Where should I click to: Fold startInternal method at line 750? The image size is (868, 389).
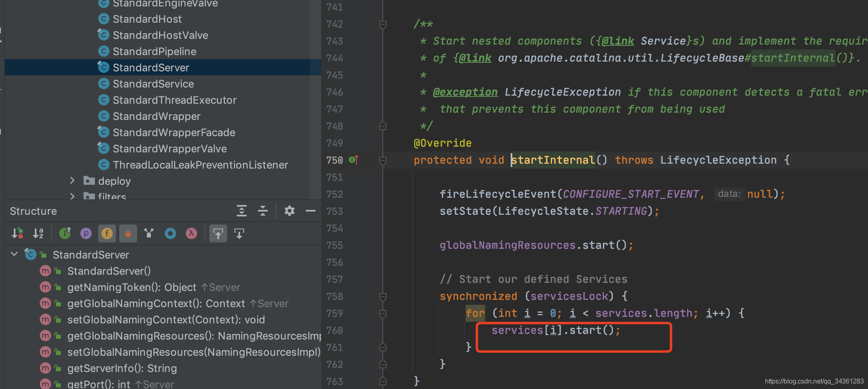[382, 160]
